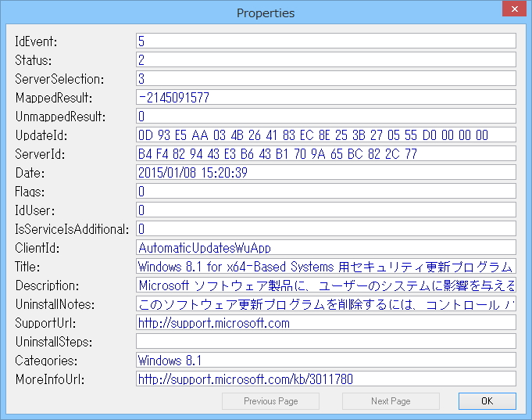Click the "IsServiceIsAdditional:" label
Image resolution: width=532 pixels, height=420 pixels.
pyautogui.click(x=72, y=229)
